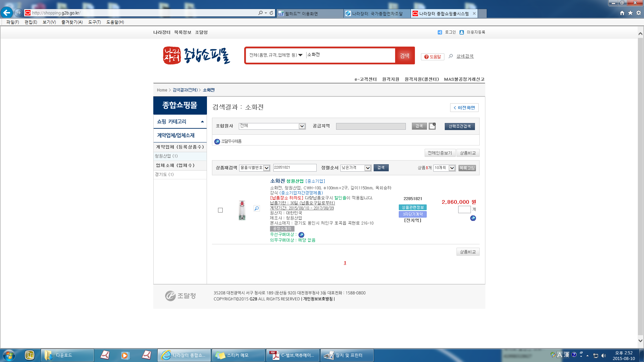Click the 청원산업 (1) contractor filter

(166, 156)
